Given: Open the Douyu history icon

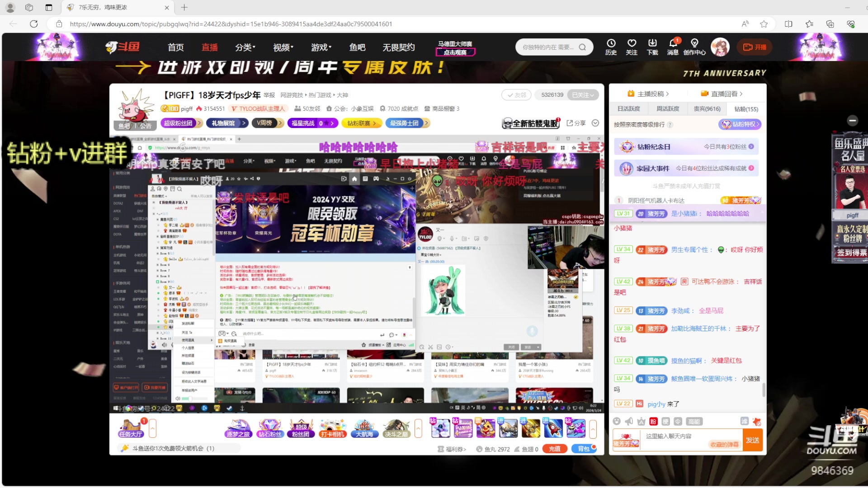Looking at the screenshot, I should pyautogui.click(x=611, y=47).
